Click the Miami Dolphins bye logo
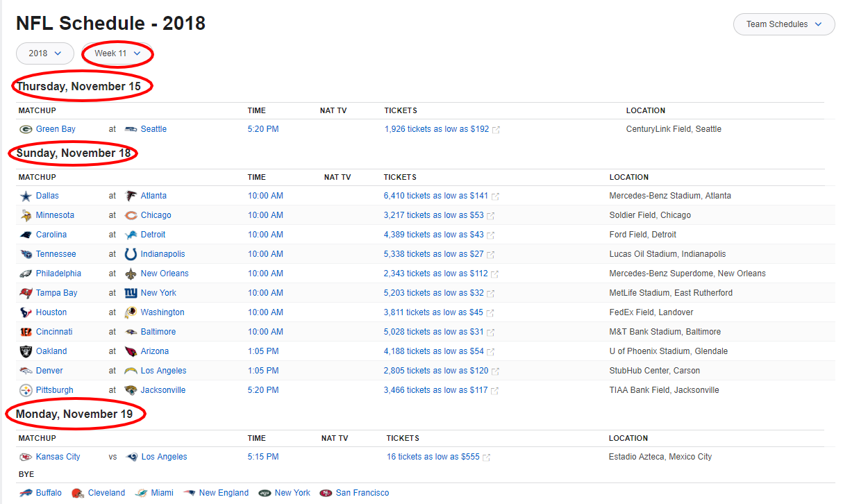Viewport: 843px width, 504px height. tap(141, 493)
